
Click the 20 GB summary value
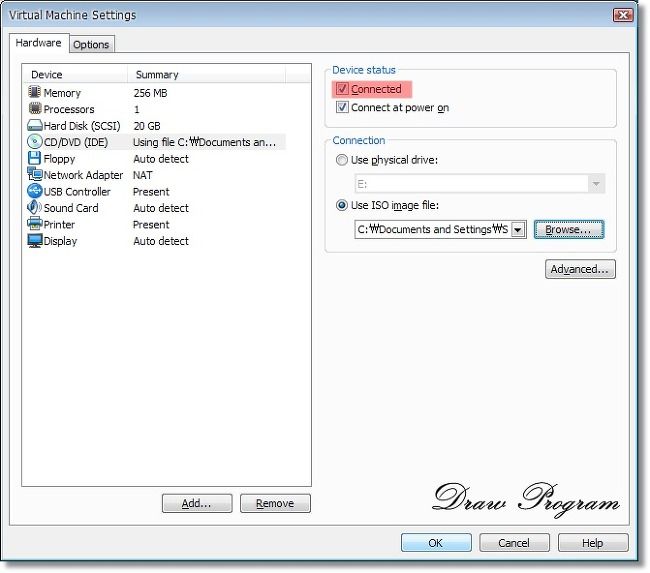pos(147,126)
